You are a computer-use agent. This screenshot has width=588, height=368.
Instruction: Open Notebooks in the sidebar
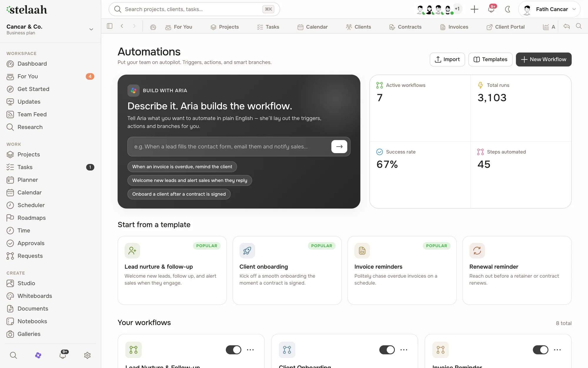(50, 321)
